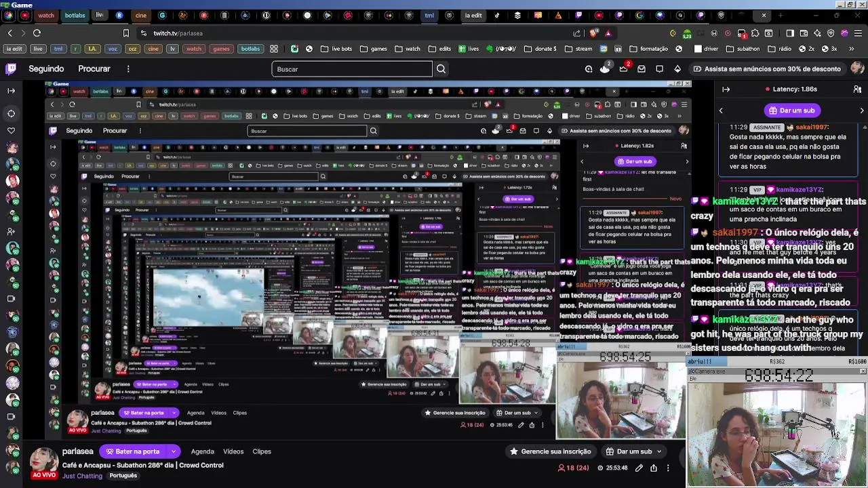
Task: Open the inbox envelope with badge
Action: click(x=642, y=68)
